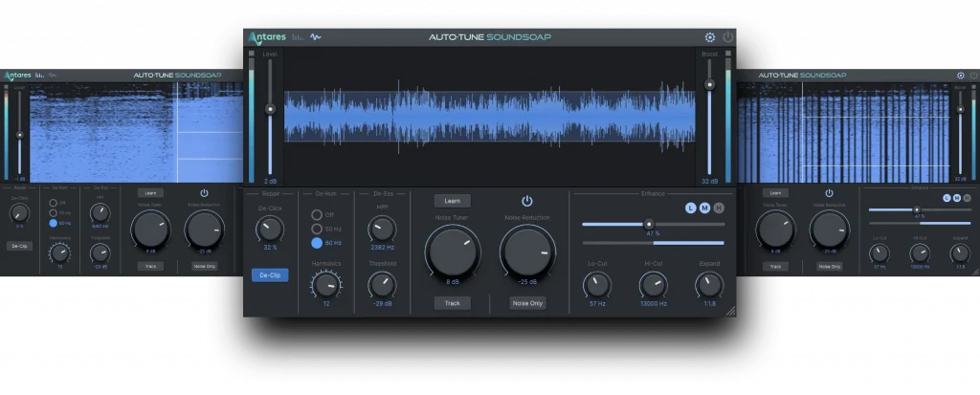Click Noise Only button in left window
The height and width of the screenshot is (395, 980).
pyautogui.click(x=205, y=266)
